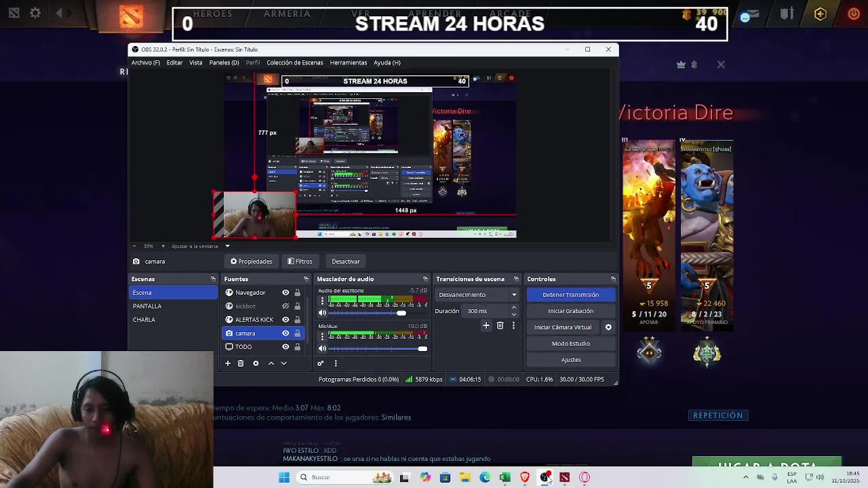
Task: Start recording with Iniciar Grabación
Action: (x=570, y=311)
